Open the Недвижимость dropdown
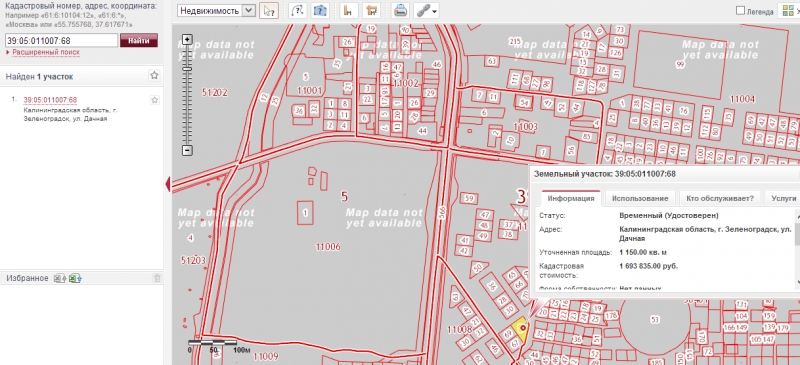 click(x=216, y=11)
